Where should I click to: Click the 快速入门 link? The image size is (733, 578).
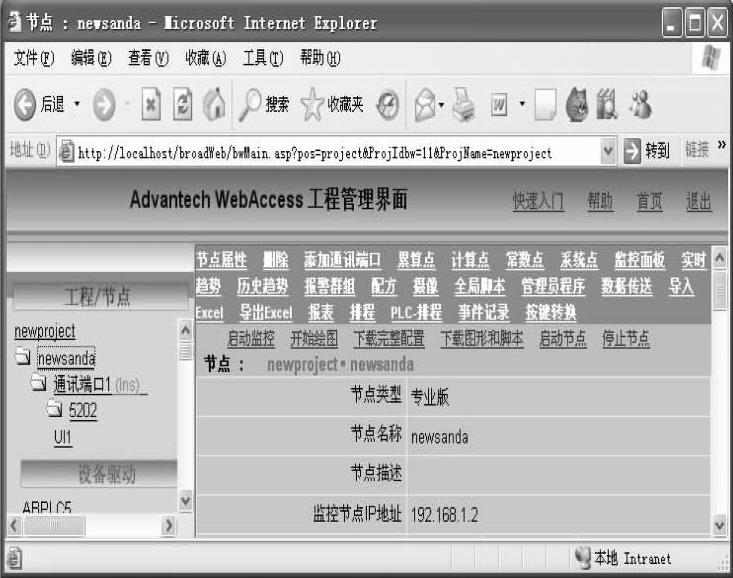coord(539,202)
